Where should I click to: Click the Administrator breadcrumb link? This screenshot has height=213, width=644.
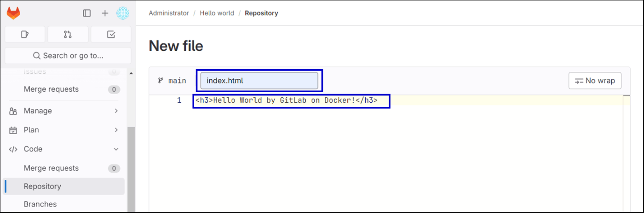169,13
